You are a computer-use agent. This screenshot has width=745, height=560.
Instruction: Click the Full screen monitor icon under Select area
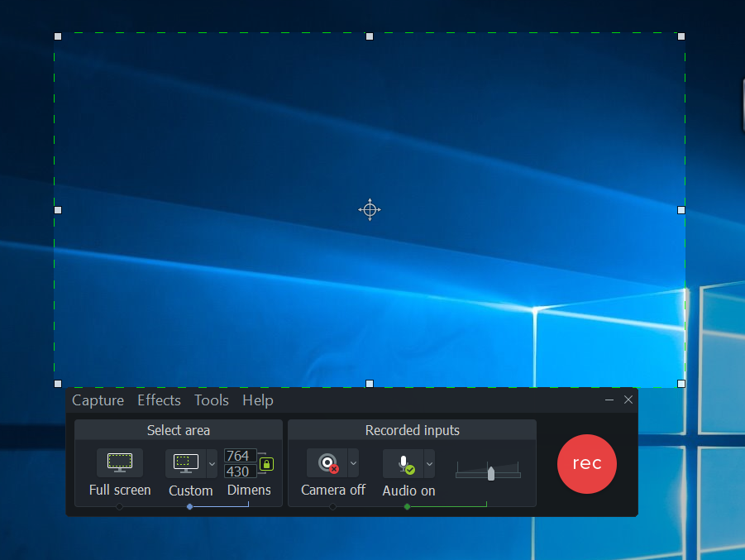[119, 462]
